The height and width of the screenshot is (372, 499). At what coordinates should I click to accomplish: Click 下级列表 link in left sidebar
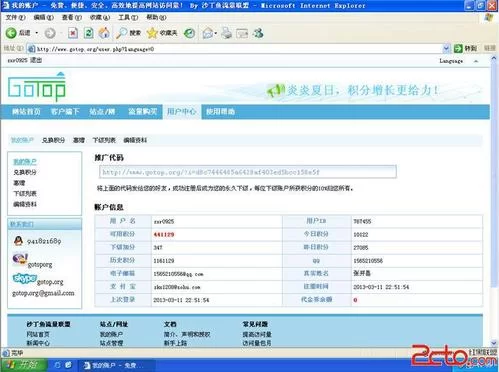[x=25, y=193]
